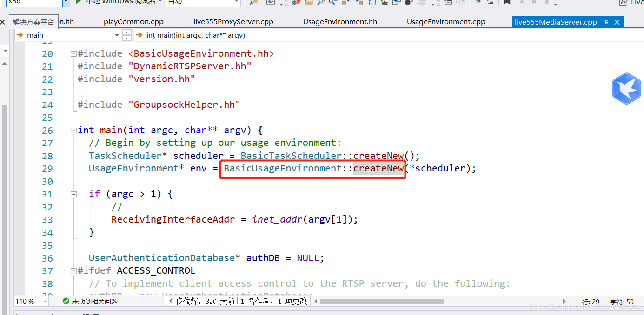Click the horizontal scrollbar thumb
The image size is (644, 315).
pyautogui.click(x=382, y=301)
